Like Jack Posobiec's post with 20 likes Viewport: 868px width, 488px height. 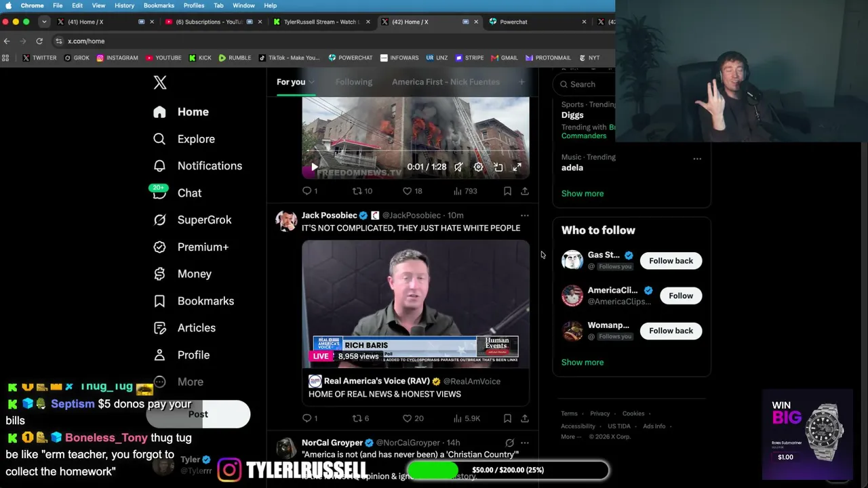[x=413, y=418]
